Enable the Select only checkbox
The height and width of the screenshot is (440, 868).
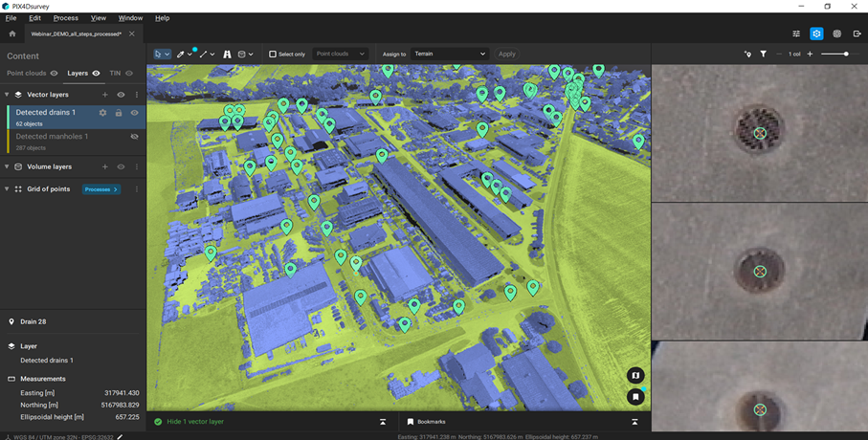click(273, 54)
